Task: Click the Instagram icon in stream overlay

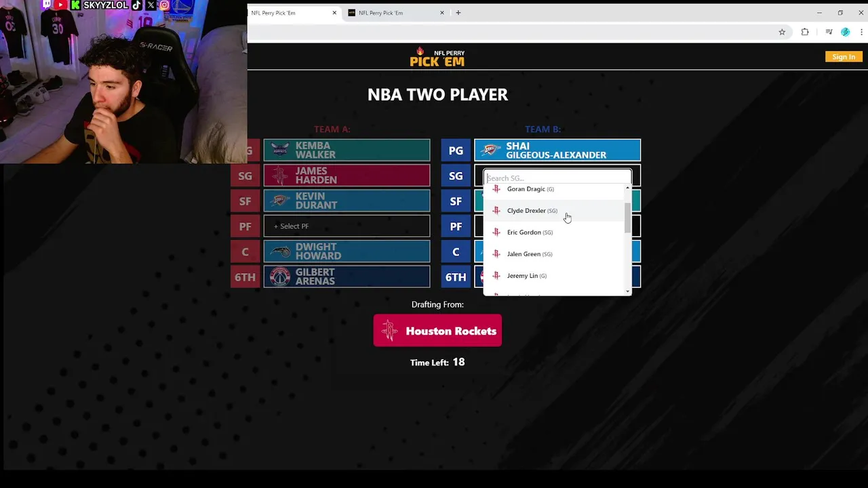Action: 164,5
